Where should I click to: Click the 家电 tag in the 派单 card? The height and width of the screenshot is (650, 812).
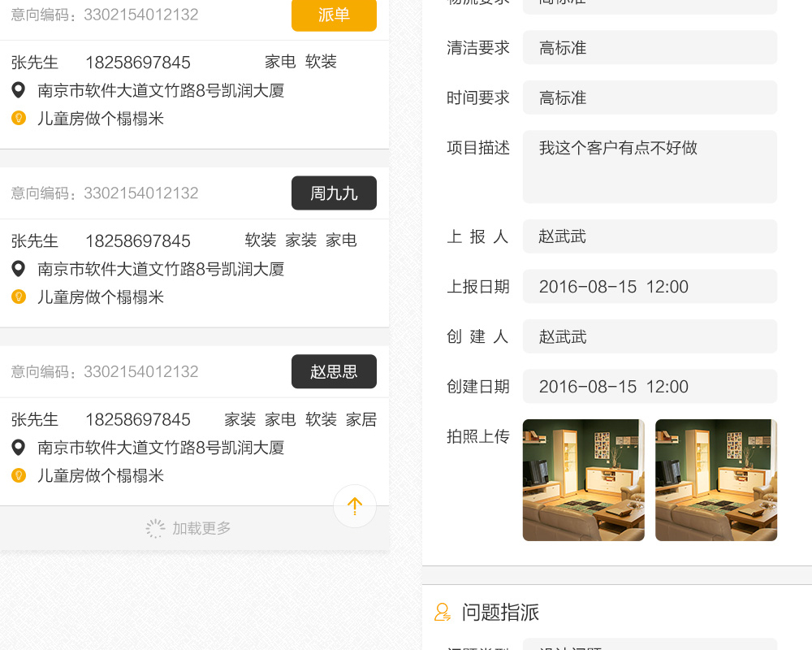pyautogui.click(x=280, y=62)
